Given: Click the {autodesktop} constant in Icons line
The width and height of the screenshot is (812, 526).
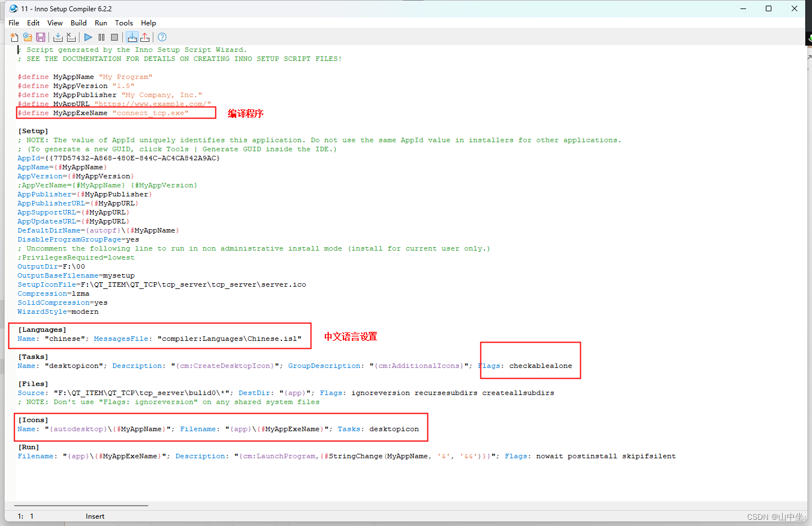Looking at the screenshot, I should click(78, 429).
